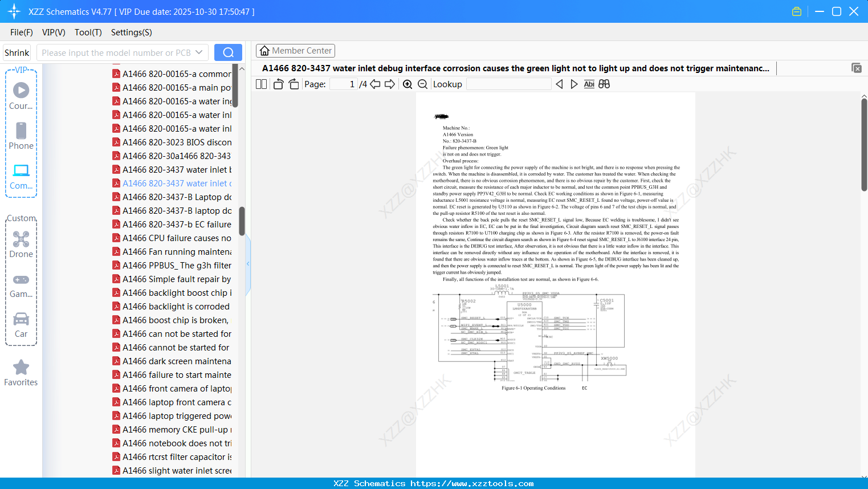Click the document viewer vertical scrollbar
Screen dimensions: 868x489
point(864,145)
